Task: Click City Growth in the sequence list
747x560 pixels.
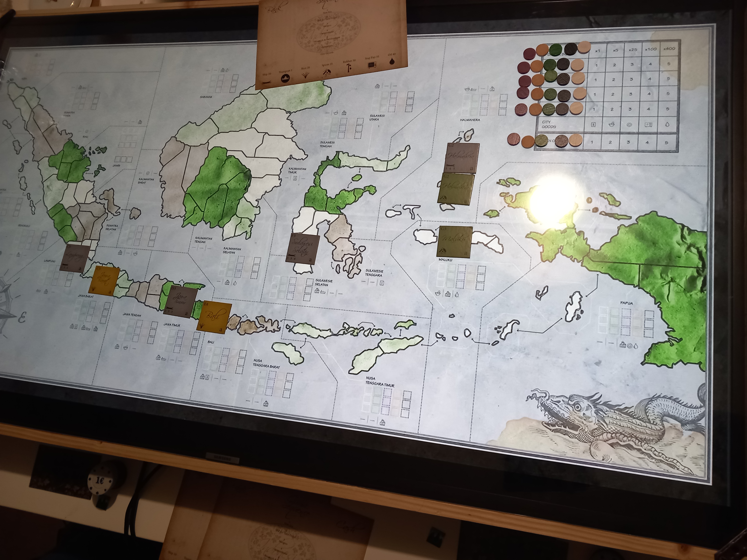Action: pos(327,53)
